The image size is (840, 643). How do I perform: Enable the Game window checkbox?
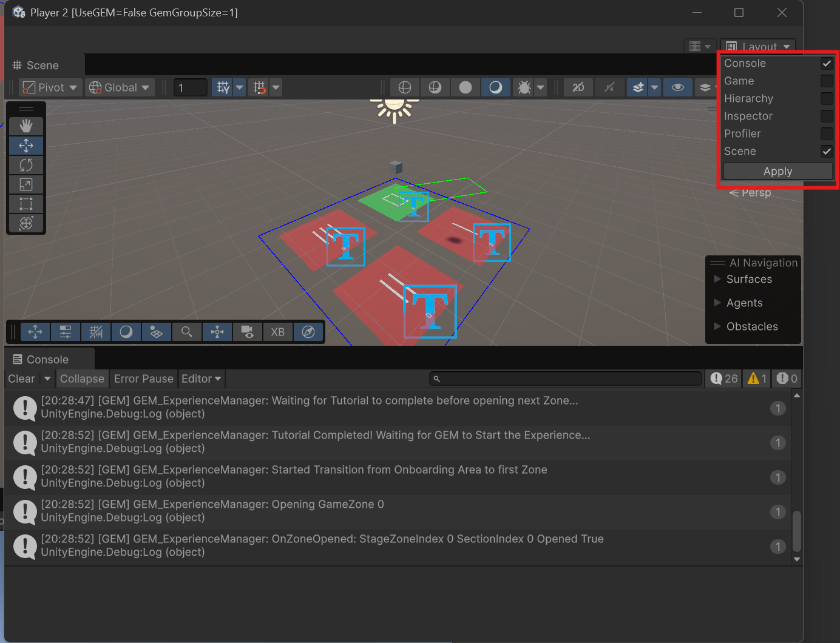click(x=826, y=81)
